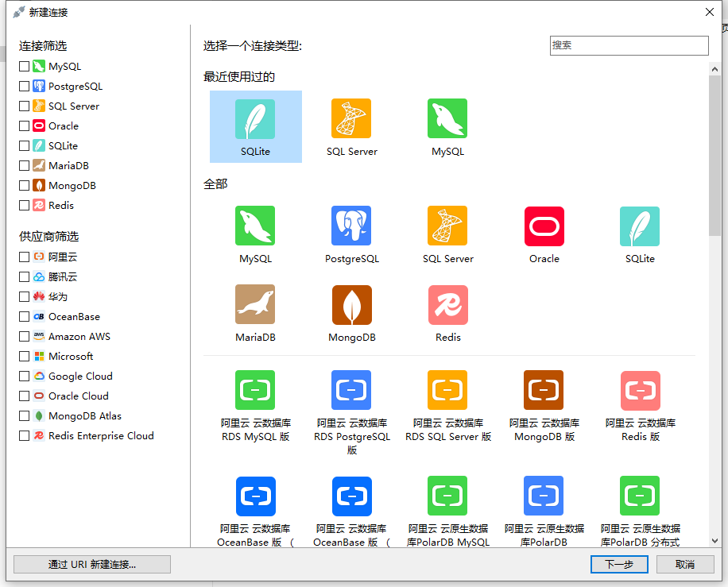728x587 pixels.
Task: Select 阿里云 云数据库 MongoDB 版
Action: pyautogui.click(x=544, y=406)
